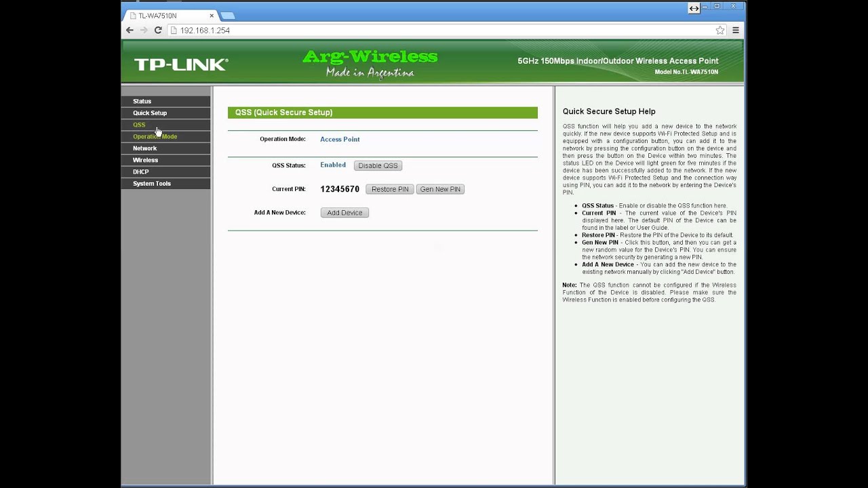
Task: Select QSS in the sidebar
Action: [139, 125]
